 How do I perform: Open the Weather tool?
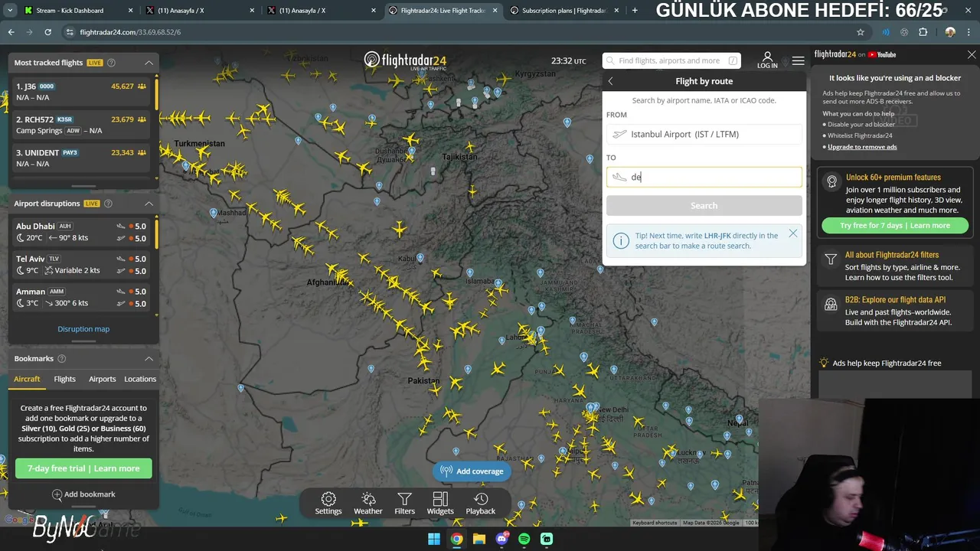coord(368,504)
